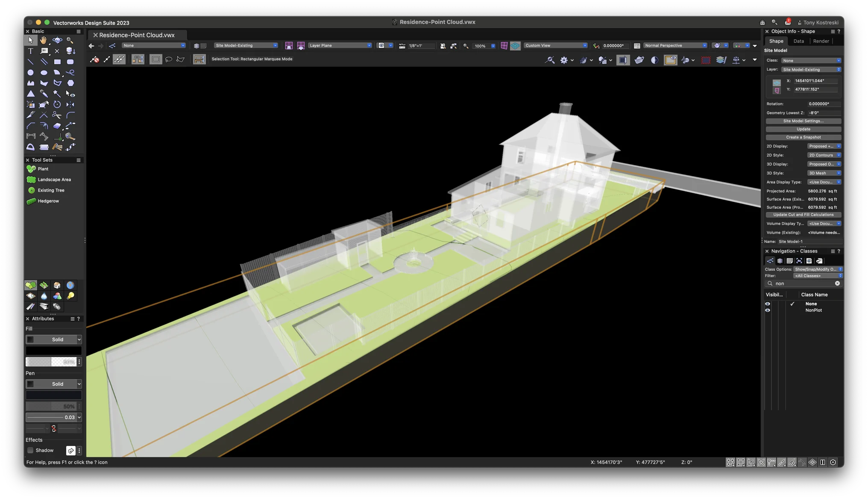
Task: Click the Eraser tool
Action: [57, 126]
